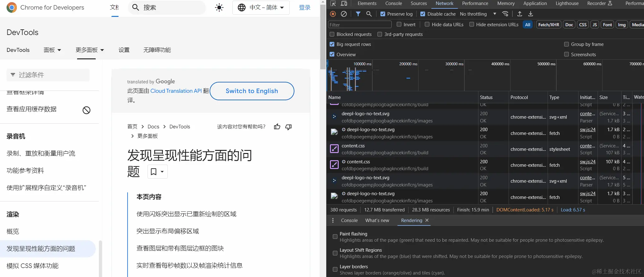644x277 pixels.
Task: Click the network Filter input field
Action: tap(360, 25)
